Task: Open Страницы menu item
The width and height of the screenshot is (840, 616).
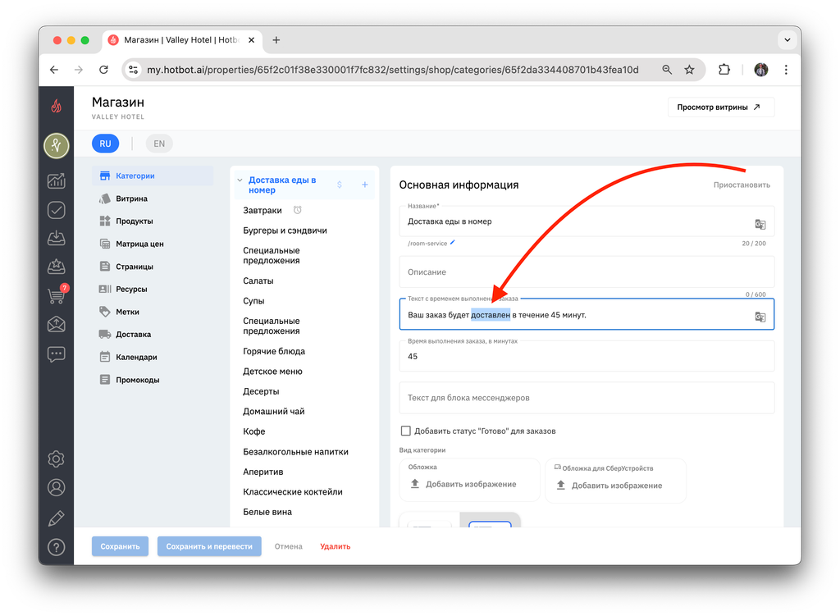Action: 153,267
